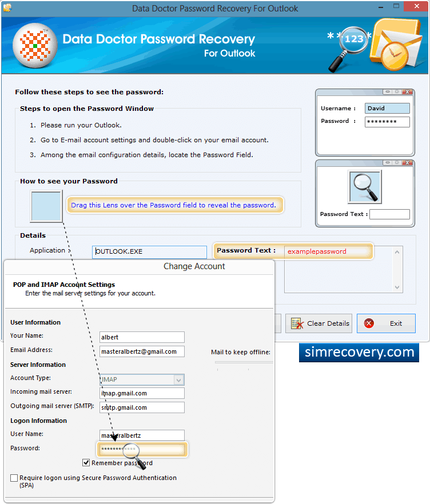
Task: Click the simrecovery.com banner
Action: pyautogui.click(x=359, y=353)
